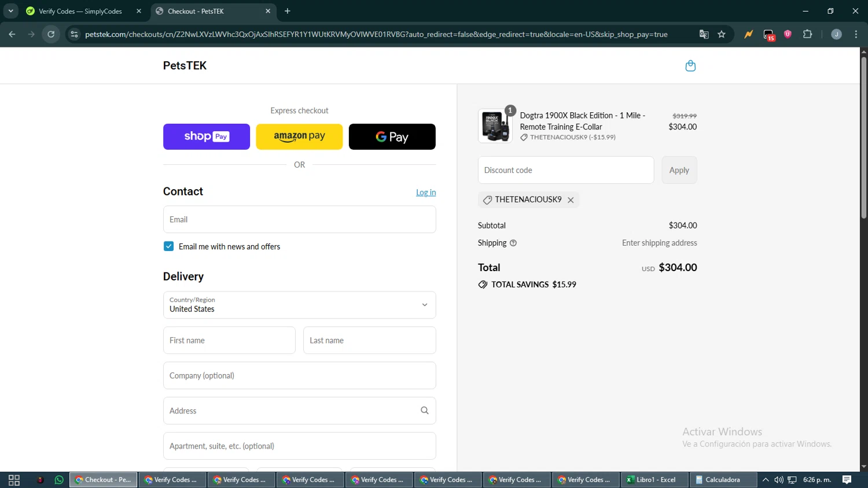Viewport: 868px width, 488px height.
Task: Click the browser URL address bar
Action: coord(376,34)
